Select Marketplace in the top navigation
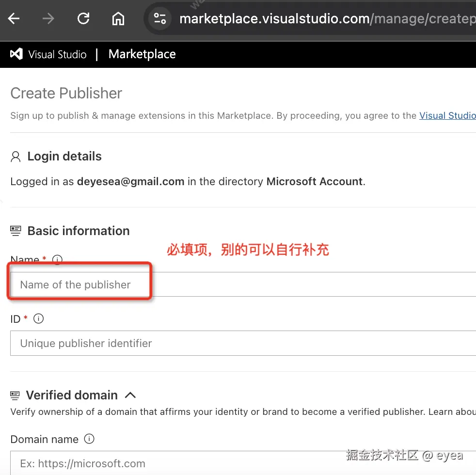Viewport: 476px width, 475px height. (x=142, y=54)
